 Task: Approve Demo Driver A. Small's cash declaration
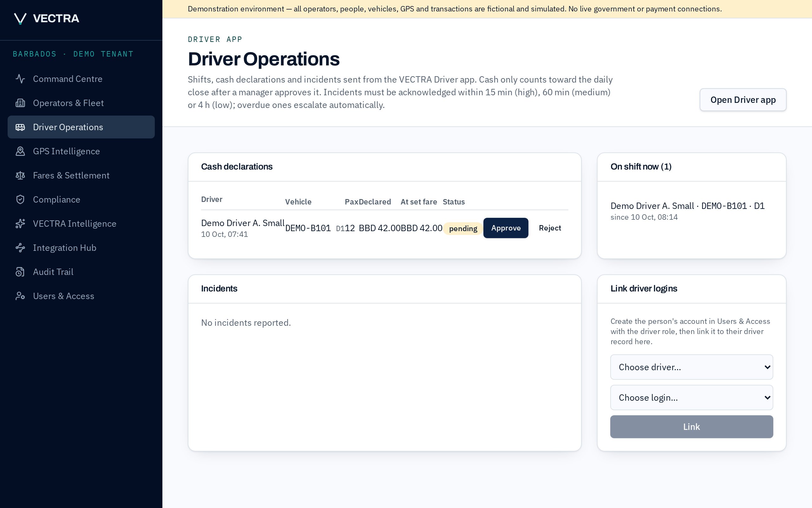point(506,228)
